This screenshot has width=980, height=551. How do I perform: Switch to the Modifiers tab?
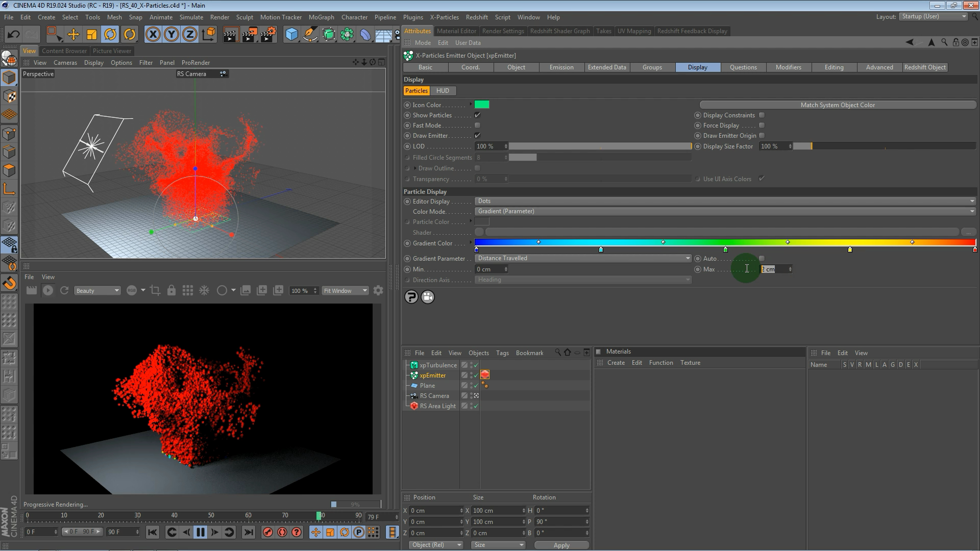click(789, 67)
